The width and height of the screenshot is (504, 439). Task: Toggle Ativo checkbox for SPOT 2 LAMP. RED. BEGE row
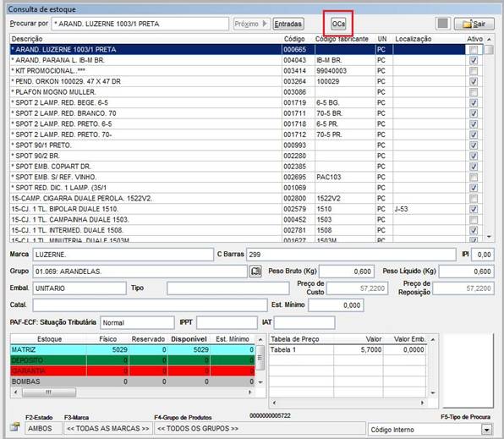(474, 102)
